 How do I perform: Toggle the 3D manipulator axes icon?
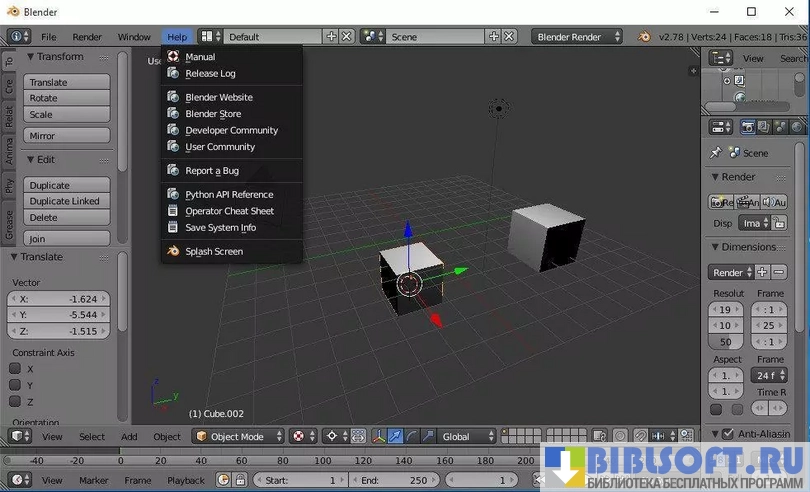(379, 436)
